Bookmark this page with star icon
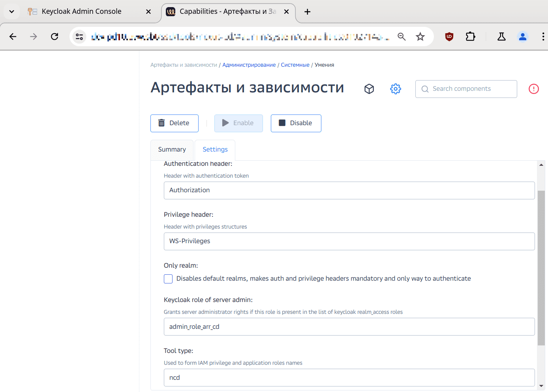The width and height of the screenshot is (548, 392). click(x=420, y=37)
